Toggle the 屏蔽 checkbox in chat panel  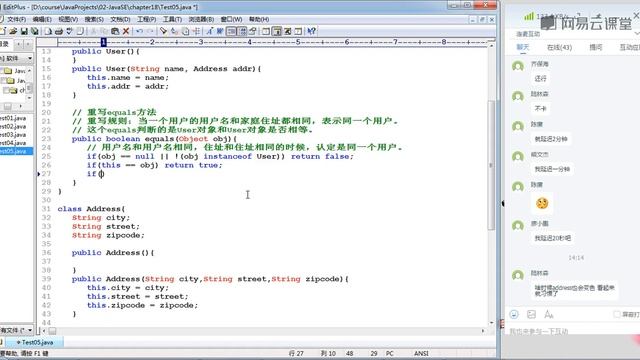tap(616, 314)
